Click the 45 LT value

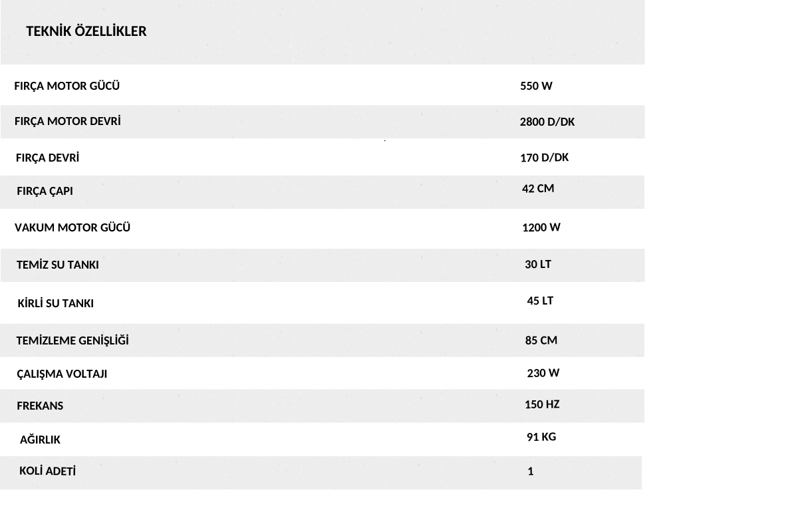point(540,301)
